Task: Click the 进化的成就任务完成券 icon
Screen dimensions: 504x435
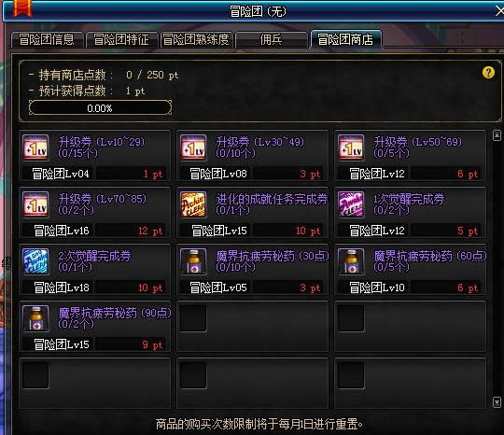Action: 193,204
